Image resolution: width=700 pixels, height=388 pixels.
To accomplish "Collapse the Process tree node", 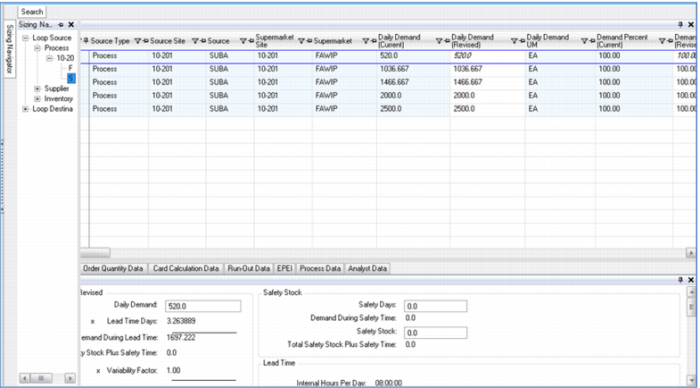I will 38,48.
